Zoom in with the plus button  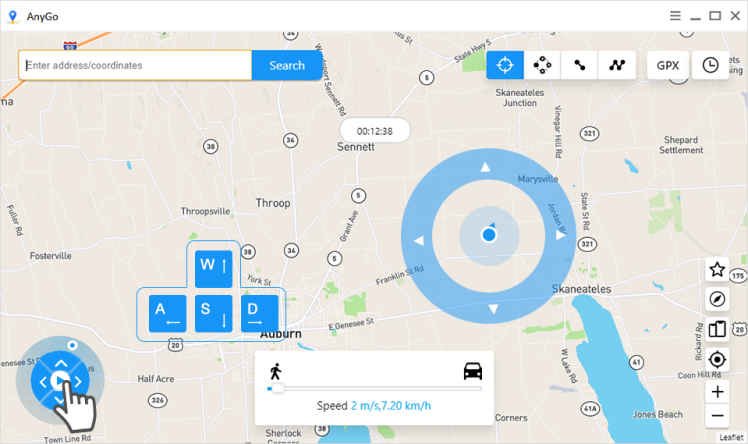(x=717, y=392)
